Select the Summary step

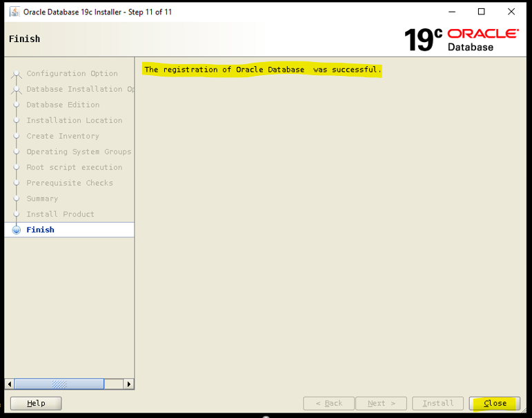tap(42, 198)
